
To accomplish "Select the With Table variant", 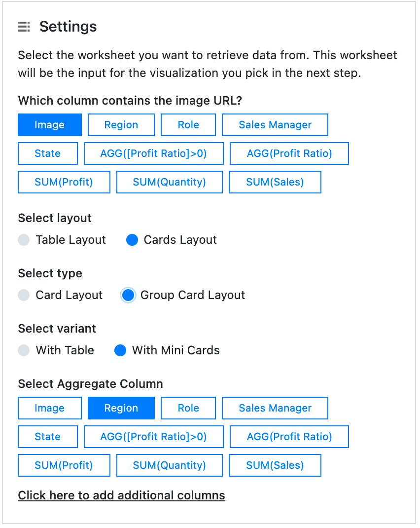I will (x=24, y=350).
